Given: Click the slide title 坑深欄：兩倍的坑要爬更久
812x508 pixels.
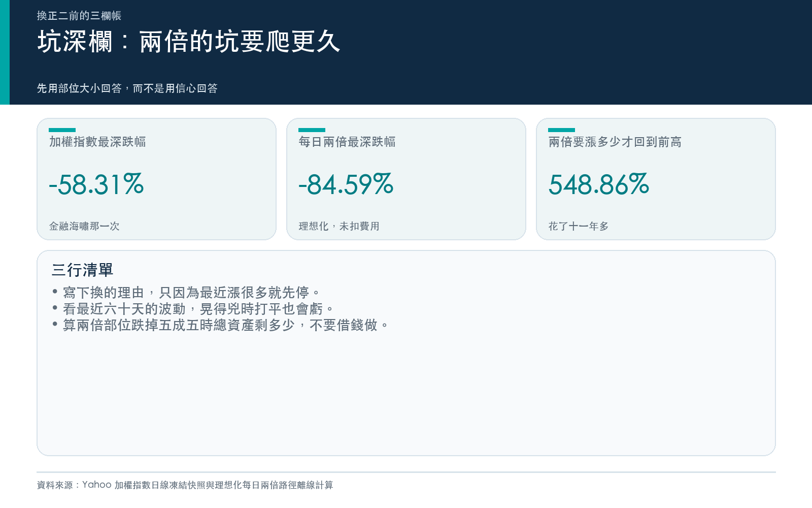Looking at the screenshot, I should pyautogui.click(x=189, y=41).
